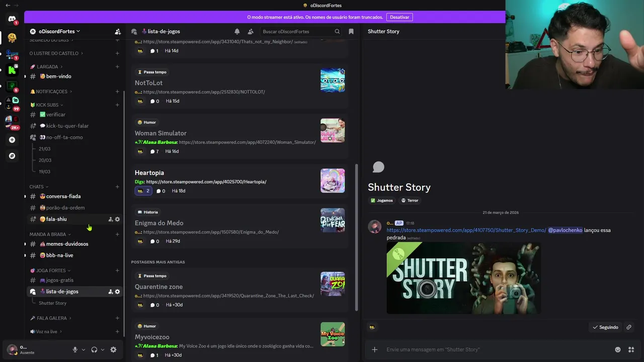Click Desativar to turn off streamer mode

coord(399,17)
